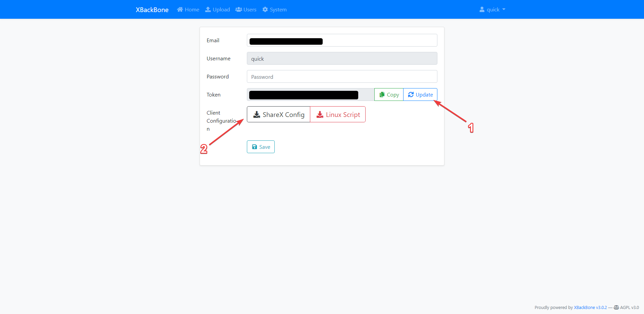The image size is (644, 314).
Task: Open the XBackBone v3.0.2 footer link
Action: (x=590, y=308)
